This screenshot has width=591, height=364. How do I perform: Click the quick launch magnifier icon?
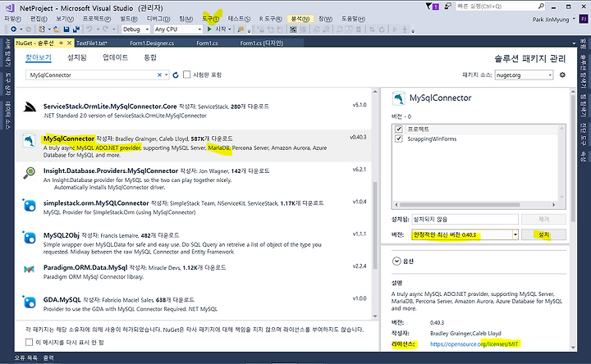tap(541, 6)
